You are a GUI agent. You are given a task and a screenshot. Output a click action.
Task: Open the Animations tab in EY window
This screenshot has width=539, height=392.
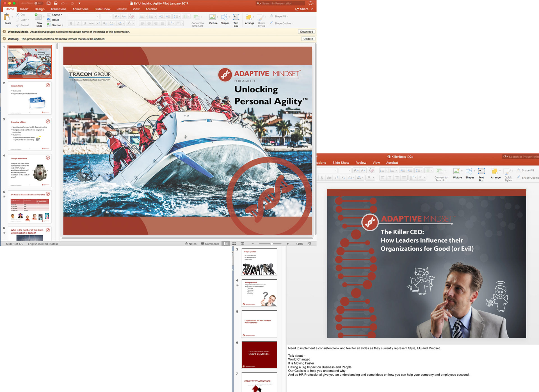[x=81, y=9]
